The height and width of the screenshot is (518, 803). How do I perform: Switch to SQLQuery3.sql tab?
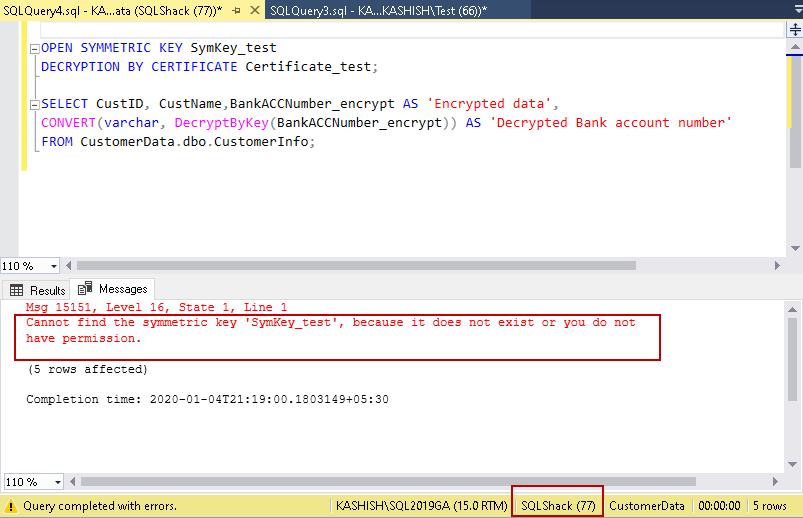[x=378, y=10]
